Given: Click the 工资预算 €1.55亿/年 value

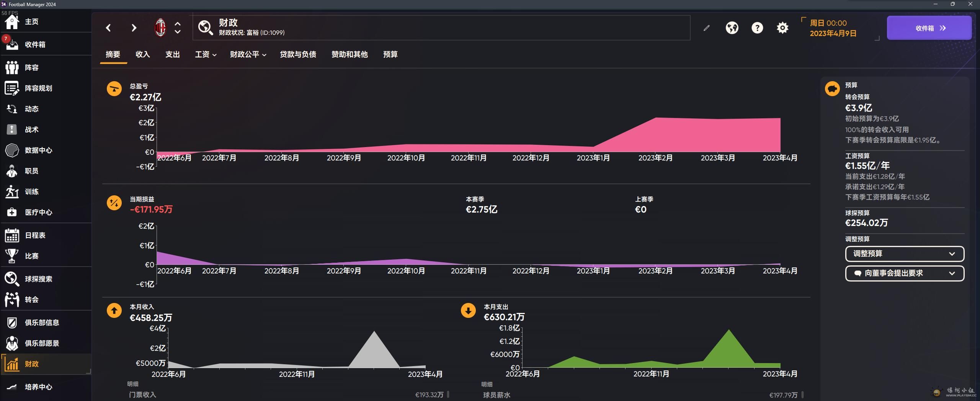Looking at the screenshot, I should [x=867, y=166].
